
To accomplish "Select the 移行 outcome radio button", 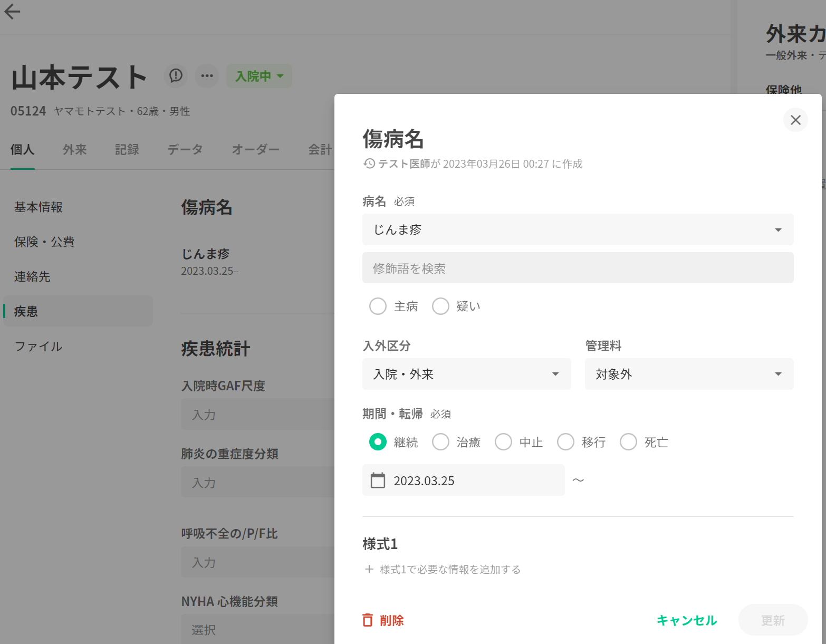I will 565,442.
